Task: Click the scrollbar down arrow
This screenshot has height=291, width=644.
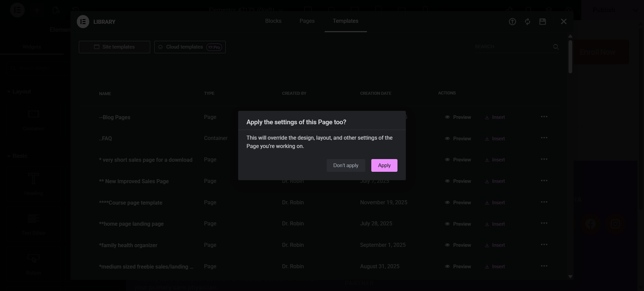Action: click(570, 277)
